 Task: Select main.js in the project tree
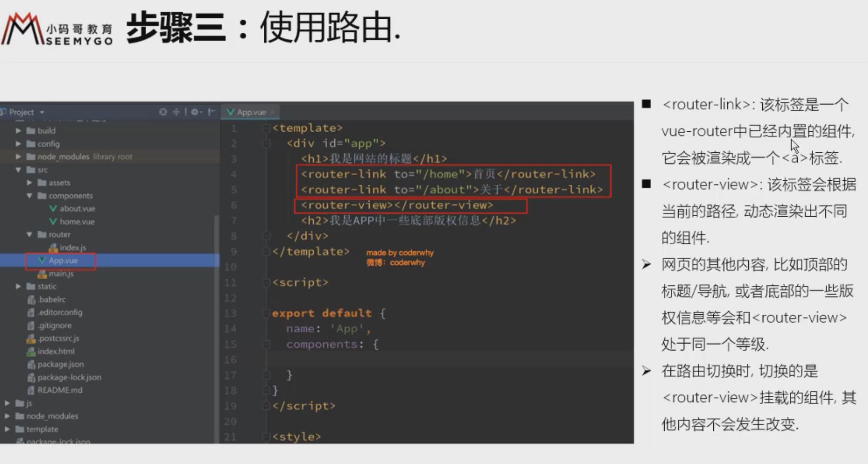61,274
